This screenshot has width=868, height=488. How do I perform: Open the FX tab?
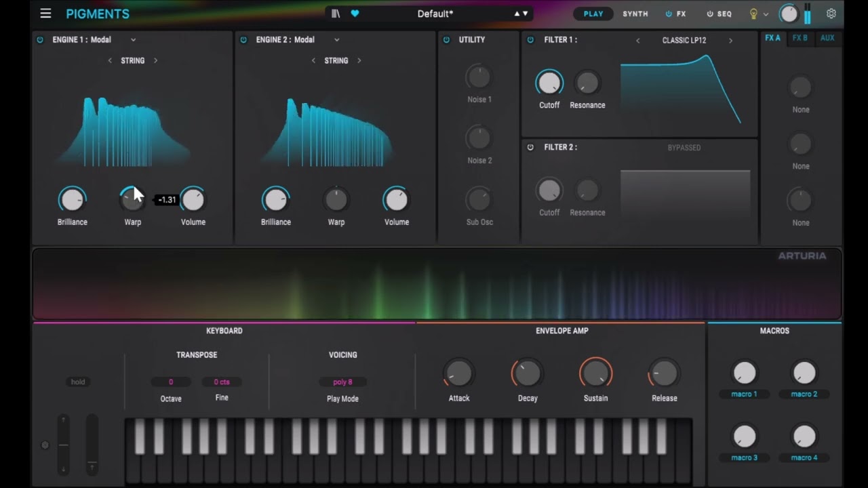[x=676, y=14]
